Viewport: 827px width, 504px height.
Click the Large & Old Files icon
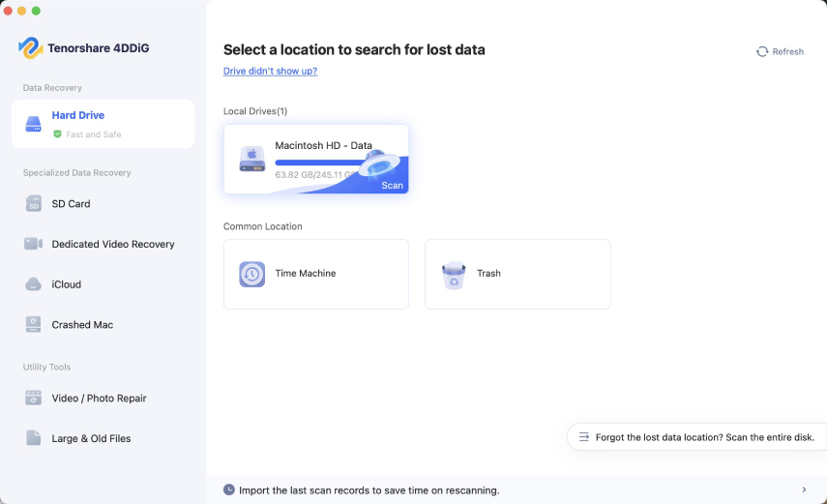pyautogui.click(x=34, y=438)
